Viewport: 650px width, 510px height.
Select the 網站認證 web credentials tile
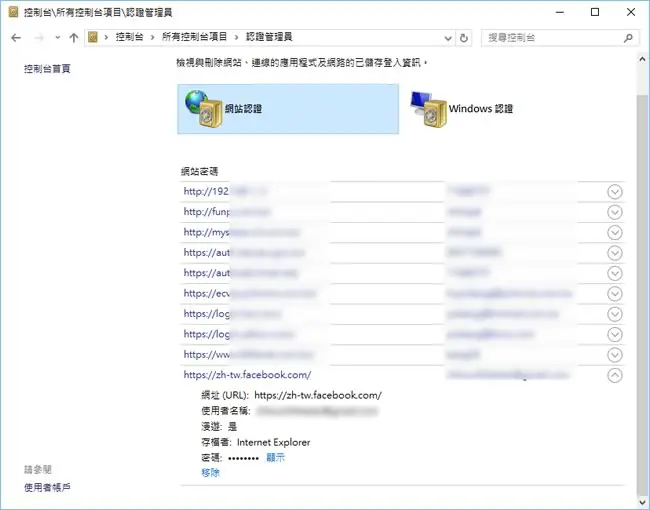(x=288, y=109)
